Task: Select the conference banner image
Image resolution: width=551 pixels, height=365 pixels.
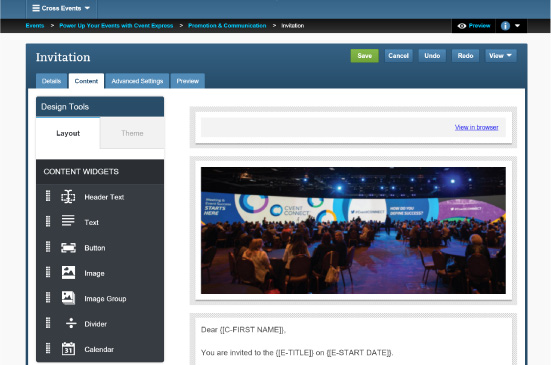Action: [x=353, y=230]
